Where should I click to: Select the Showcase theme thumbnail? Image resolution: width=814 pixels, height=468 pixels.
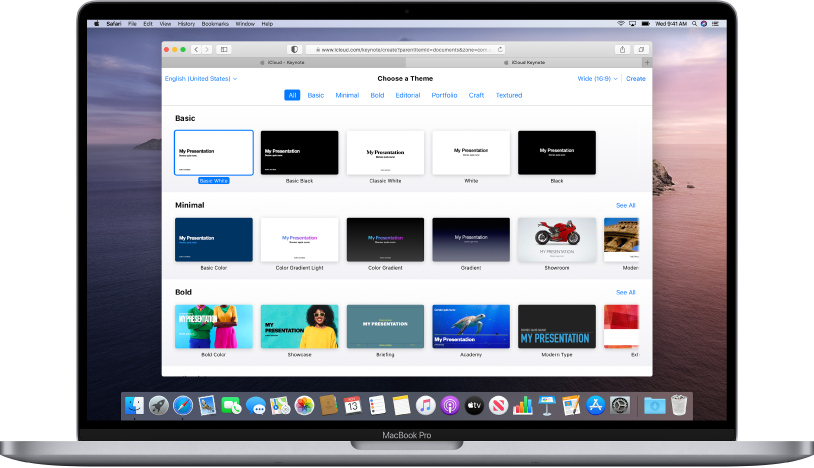(x=300, y=326)
